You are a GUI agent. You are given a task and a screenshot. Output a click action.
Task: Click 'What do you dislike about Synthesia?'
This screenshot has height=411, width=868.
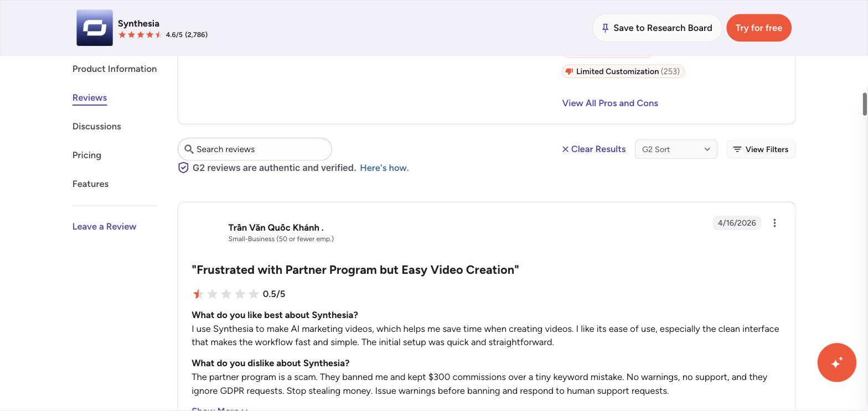pos(271,363)
